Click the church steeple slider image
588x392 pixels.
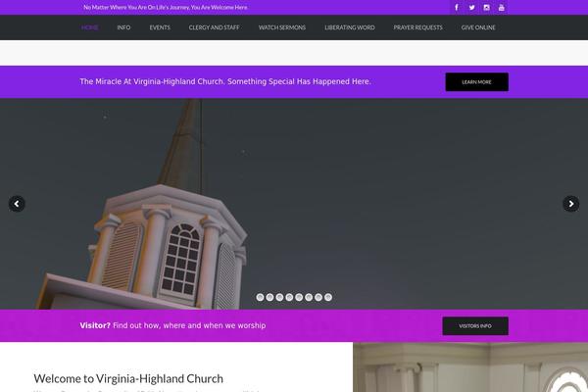pos(294,204)
